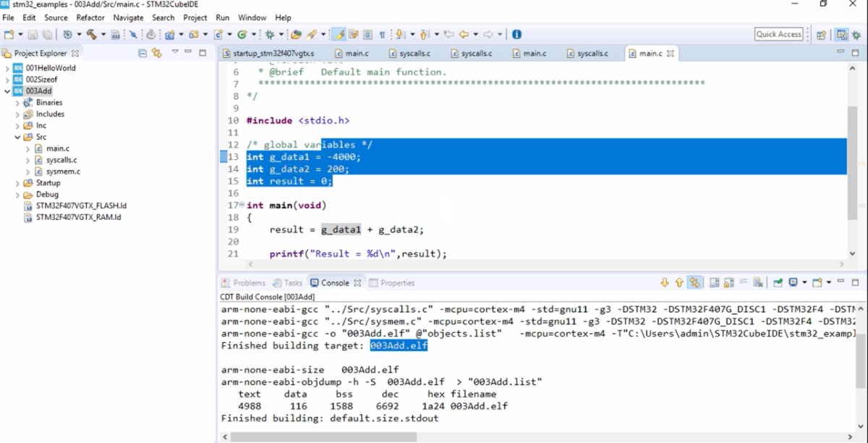This screenshot has height=443, width=868.
Task: Expand the Debug folder
Action: click(18, 195)
